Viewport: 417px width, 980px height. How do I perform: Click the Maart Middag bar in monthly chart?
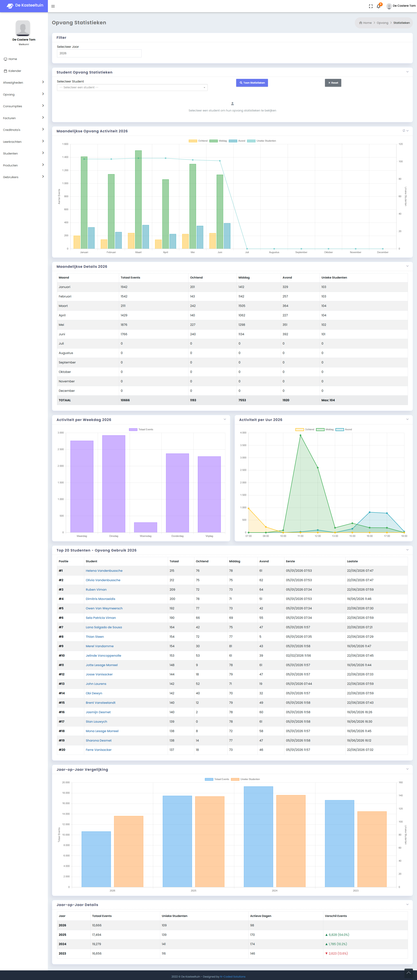click(138, 200)
